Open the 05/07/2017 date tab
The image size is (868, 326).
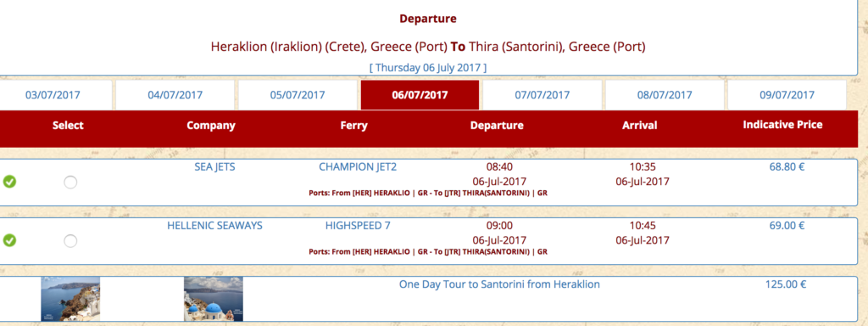(x=298, y=95)
